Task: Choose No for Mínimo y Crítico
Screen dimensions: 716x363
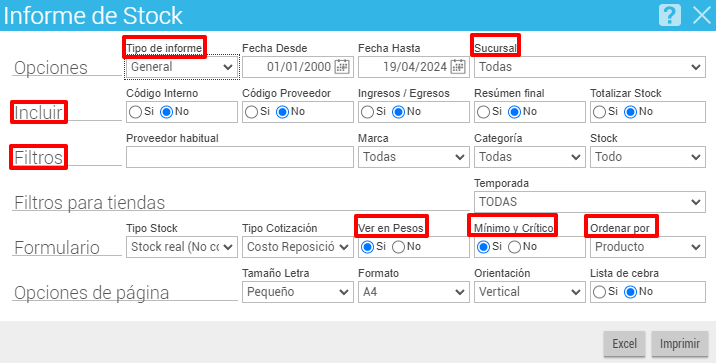Action: coord(515,247)
